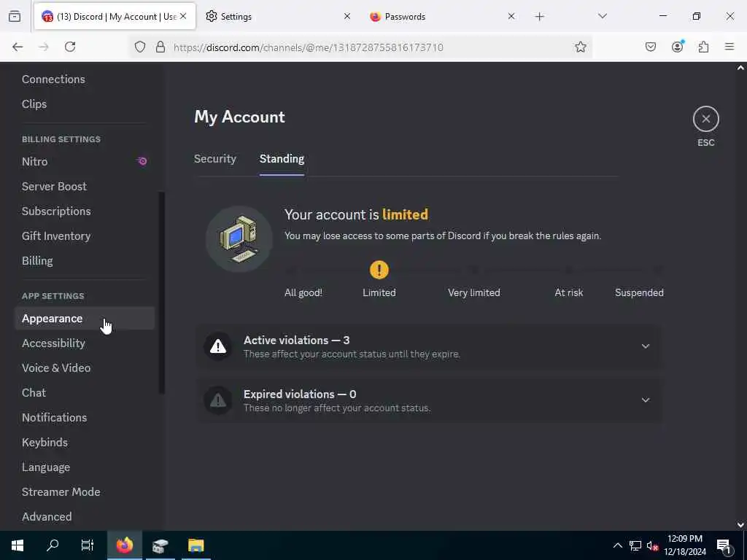Show hidden system tray icons
Image resolution: width=747 pixels, height=560 pixels.
click(617, 545)
